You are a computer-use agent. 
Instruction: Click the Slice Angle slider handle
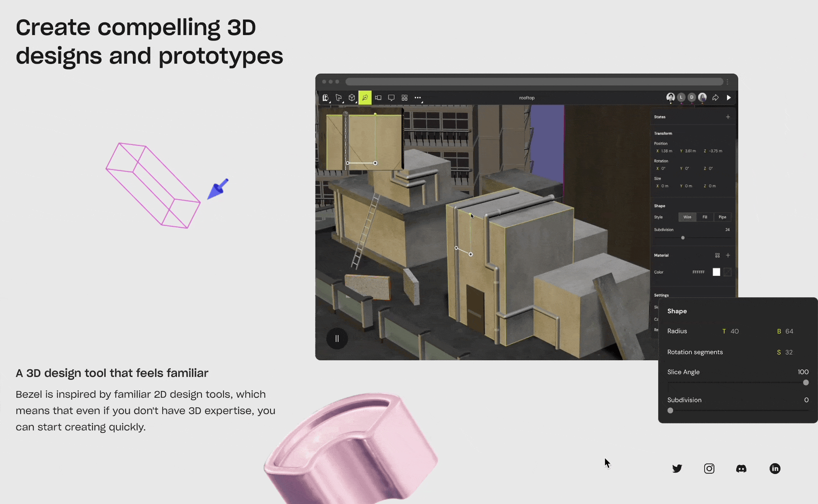click(806, 383)
